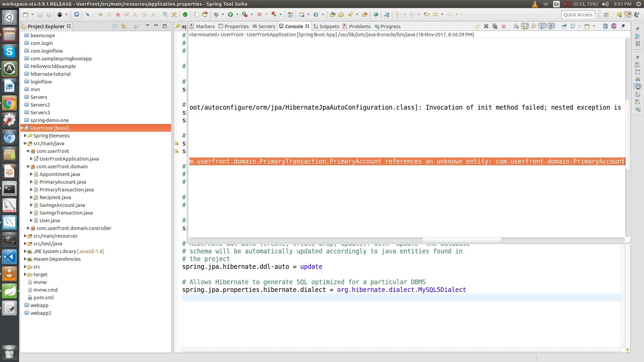Click Remove All Terminated Launches icon
644x362 pixels.
495,26
